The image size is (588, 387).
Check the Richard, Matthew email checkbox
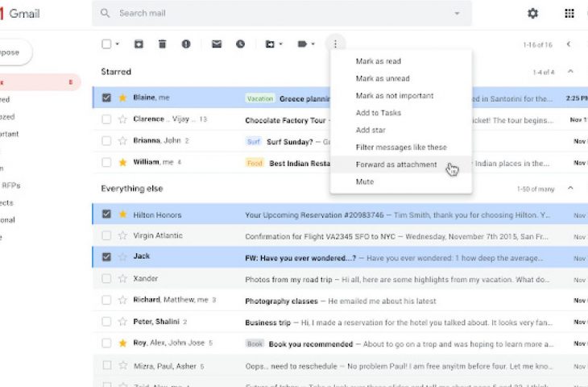point(106,300)
